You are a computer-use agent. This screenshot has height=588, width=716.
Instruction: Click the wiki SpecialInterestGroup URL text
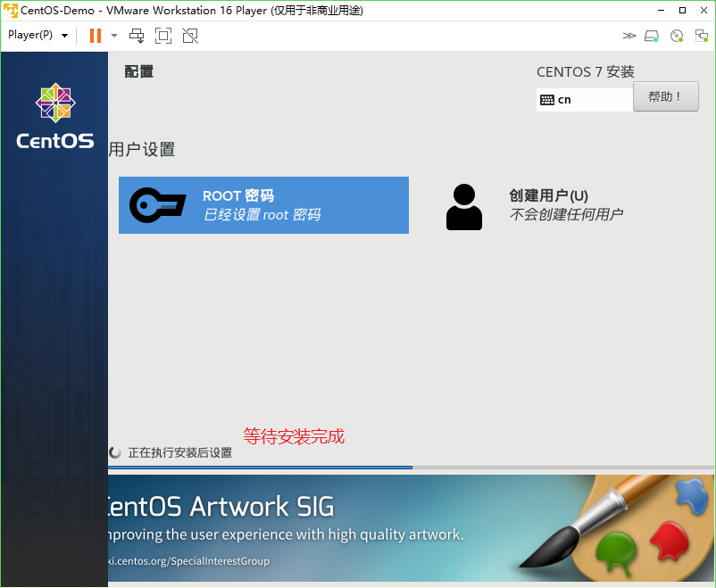188,561
